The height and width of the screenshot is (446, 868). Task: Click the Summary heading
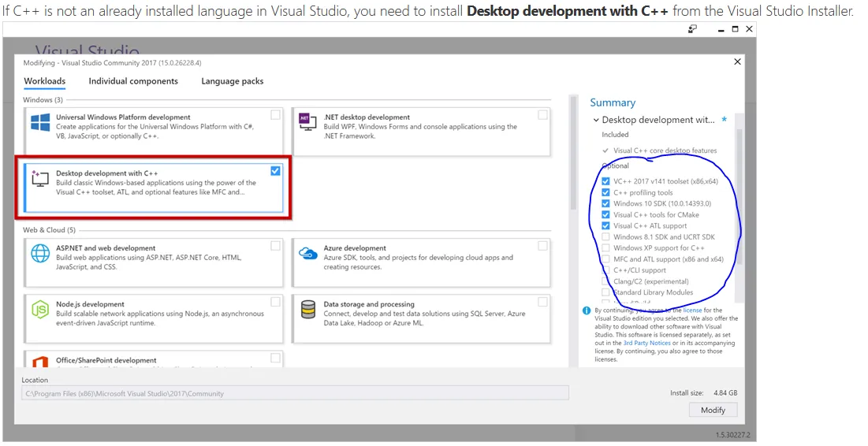point(613,103)
